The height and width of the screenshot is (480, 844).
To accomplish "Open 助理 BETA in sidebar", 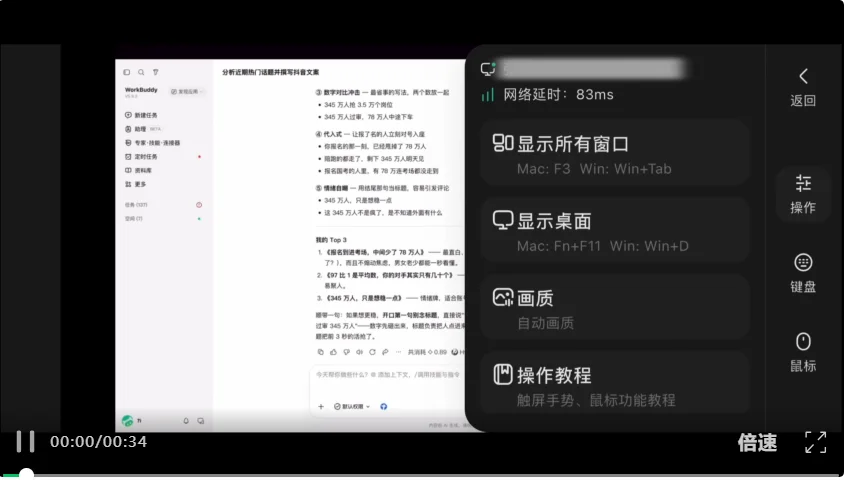I will tap(143, 129).
